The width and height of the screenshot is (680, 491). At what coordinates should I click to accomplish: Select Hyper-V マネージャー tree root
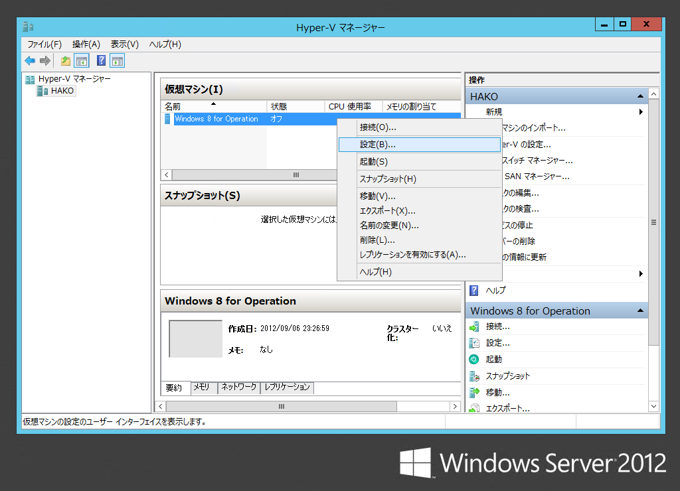click(74, 79)
